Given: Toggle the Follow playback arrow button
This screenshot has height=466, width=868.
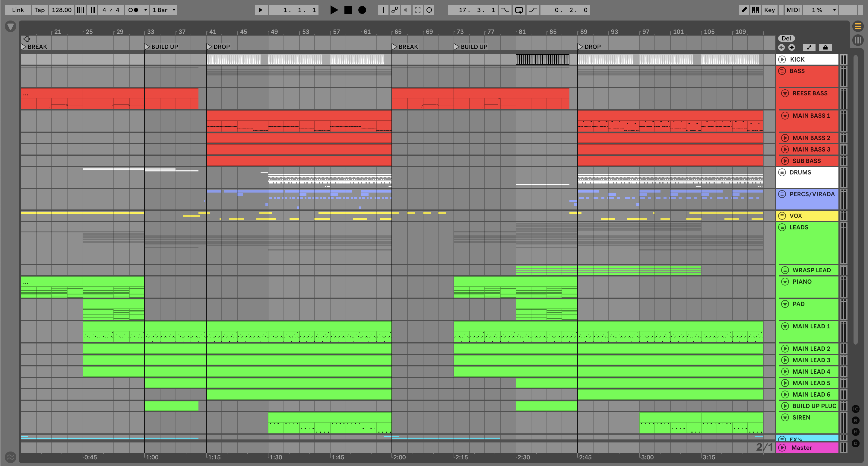Looking at the screenshot, I should 261,10.
